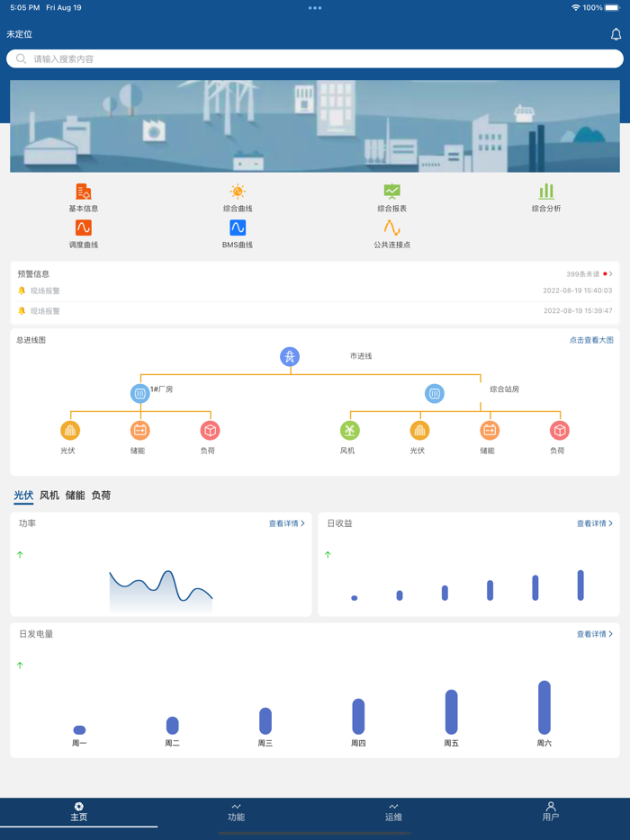Image resolution: width=630 pixels, height=840 pixels.
Task: Tap the 周一 bar in 日发电量
Action: click(79, 729)
